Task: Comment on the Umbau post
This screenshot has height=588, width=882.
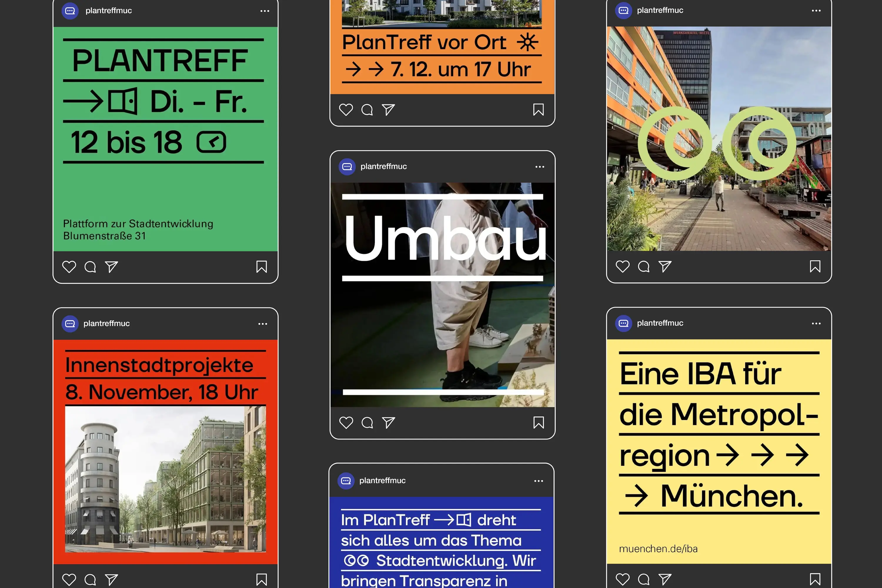Action: [367, 423]
